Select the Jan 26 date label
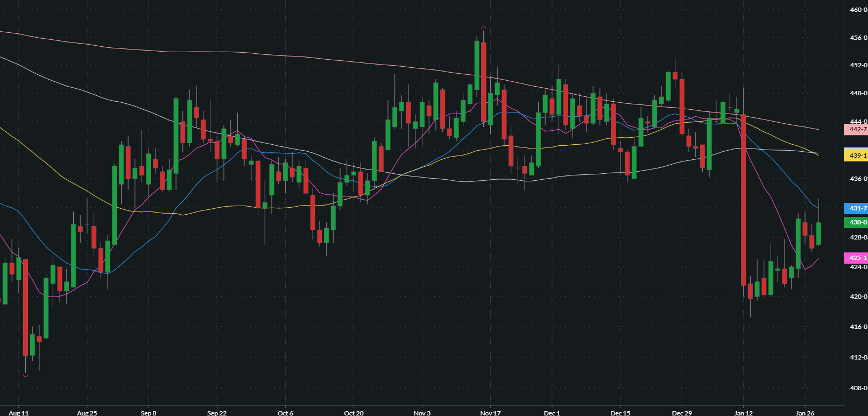Viewport: 868px width, 416px height. pos(805,413)
